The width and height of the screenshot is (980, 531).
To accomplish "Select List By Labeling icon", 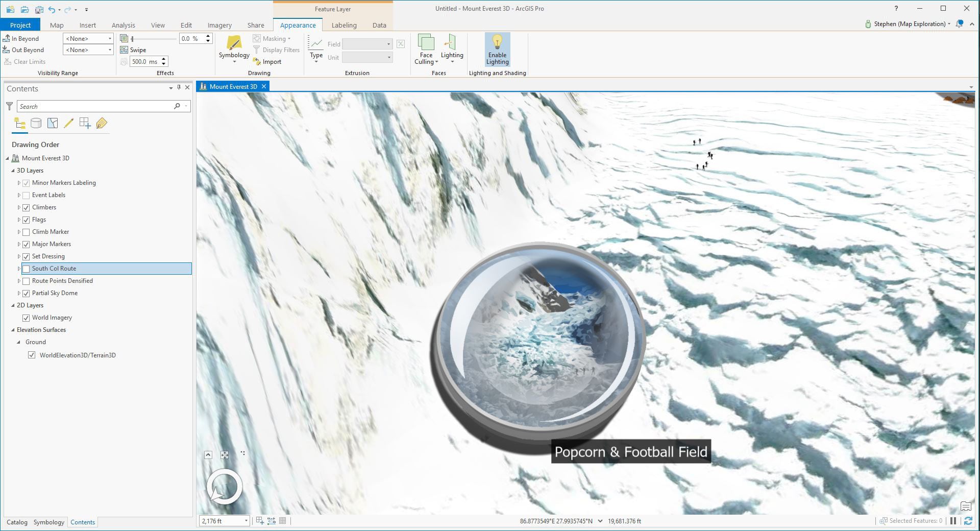I will (x=102, y=123).
